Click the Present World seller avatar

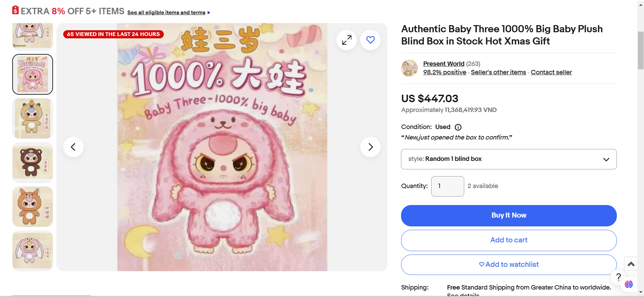click(410, 68)
